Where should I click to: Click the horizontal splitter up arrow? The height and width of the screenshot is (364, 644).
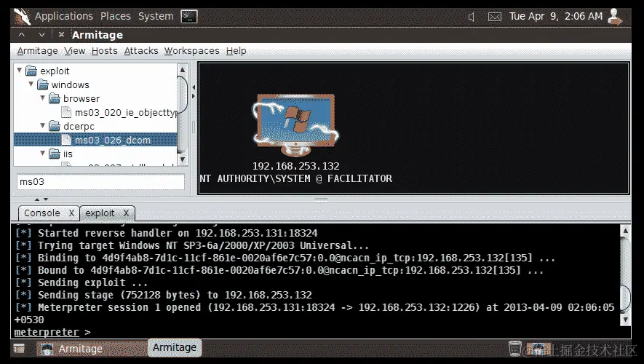click(37, 199)
